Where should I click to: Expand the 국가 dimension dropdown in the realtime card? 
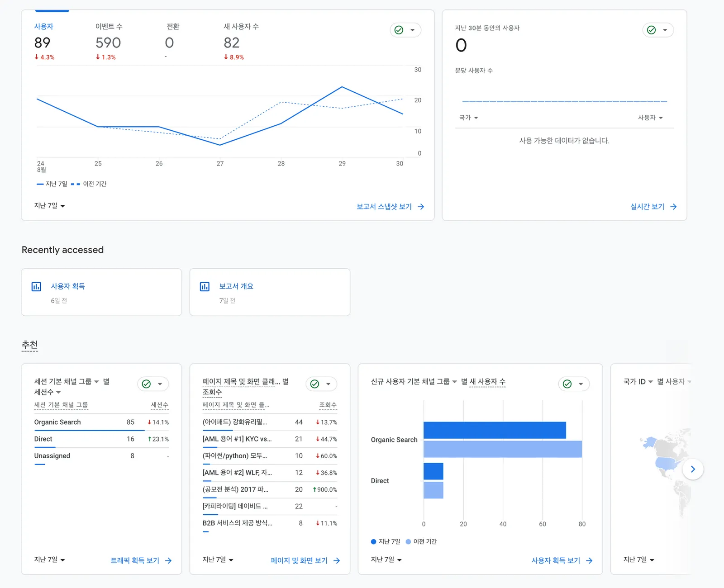(469, 118)
